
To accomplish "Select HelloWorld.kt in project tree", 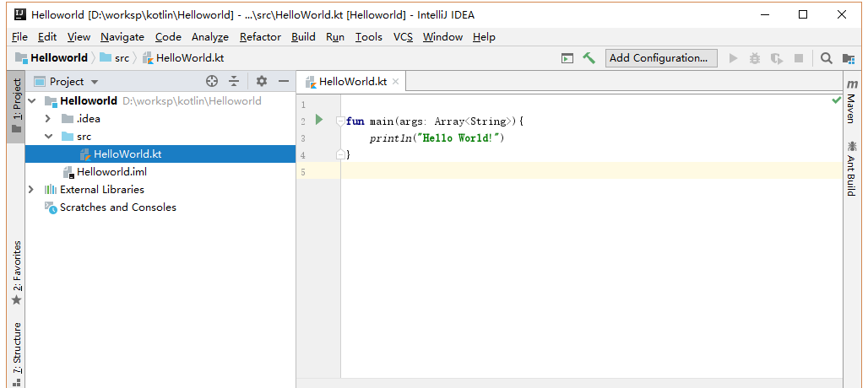I will [x=160, y=154].
